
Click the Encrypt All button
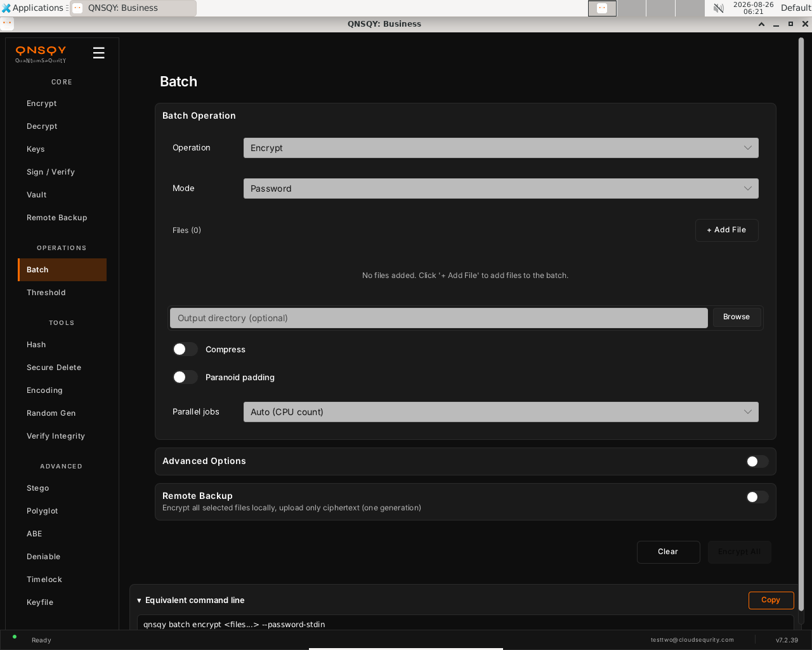740,552
